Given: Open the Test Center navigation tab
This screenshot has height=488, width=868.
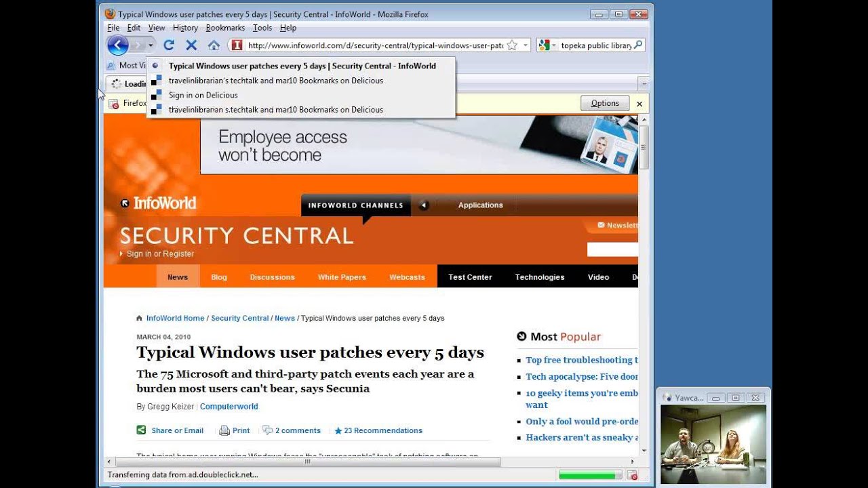Looking at the screenshot, I should 470,277.
